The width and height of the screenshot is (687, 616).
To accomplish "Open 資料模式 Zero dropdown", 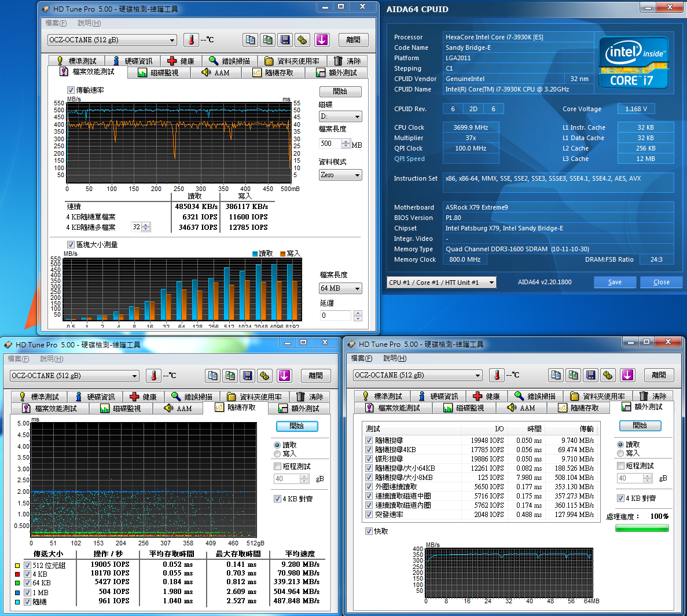I will coord(340,175).
